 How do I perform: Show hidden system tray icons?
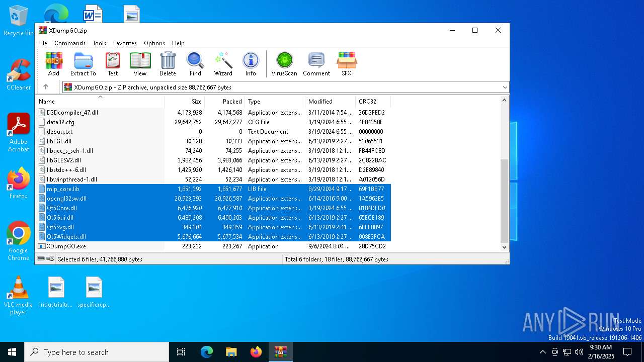pyautogui.click(x=542, y=352)
